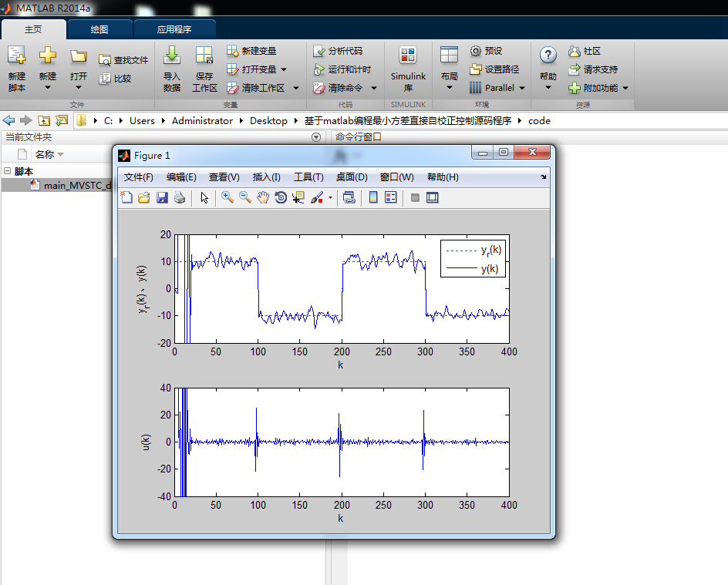728x585 pixels.
Task: Open Figure 1 View (查看) menu
Action: pos(224,177)
